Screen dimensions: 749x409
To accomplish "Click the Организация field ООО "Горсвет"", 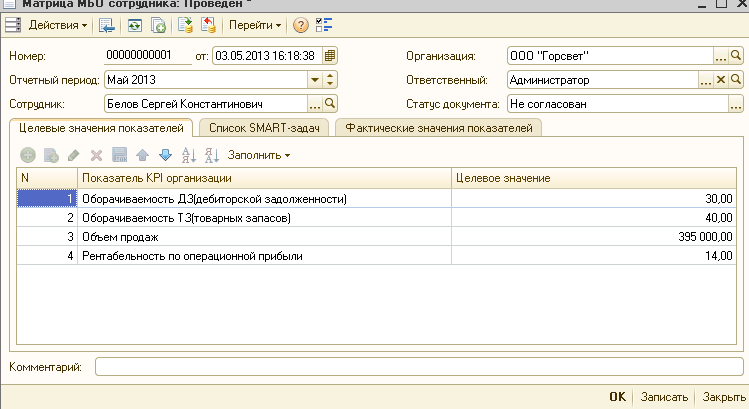I will pos(610,56).
